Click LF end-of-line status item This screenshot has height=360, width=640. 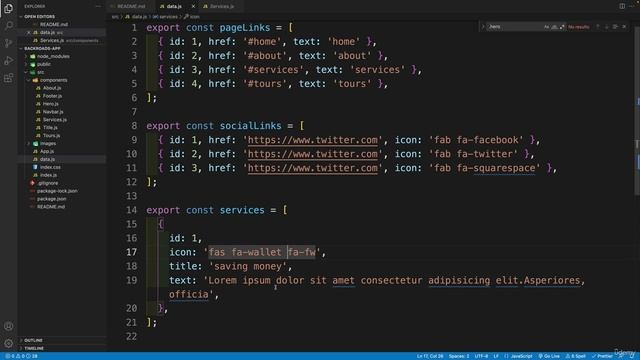[496, 356]
